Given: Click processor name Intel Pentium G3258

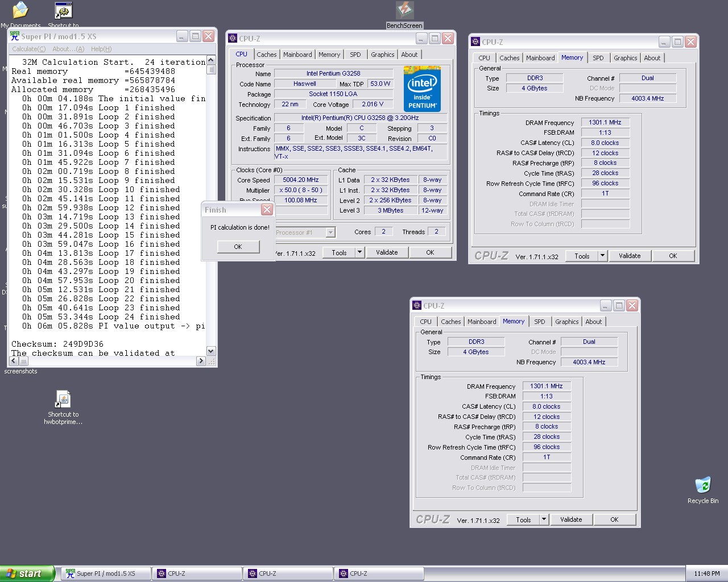Looking at the screenshot, I should tap(333, 73).
